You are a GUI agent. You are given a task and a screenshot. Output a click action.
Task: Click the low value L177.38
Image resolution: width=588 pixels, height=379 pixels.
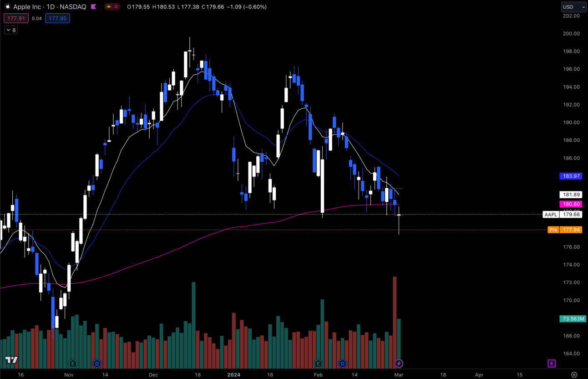coord(188,7)
